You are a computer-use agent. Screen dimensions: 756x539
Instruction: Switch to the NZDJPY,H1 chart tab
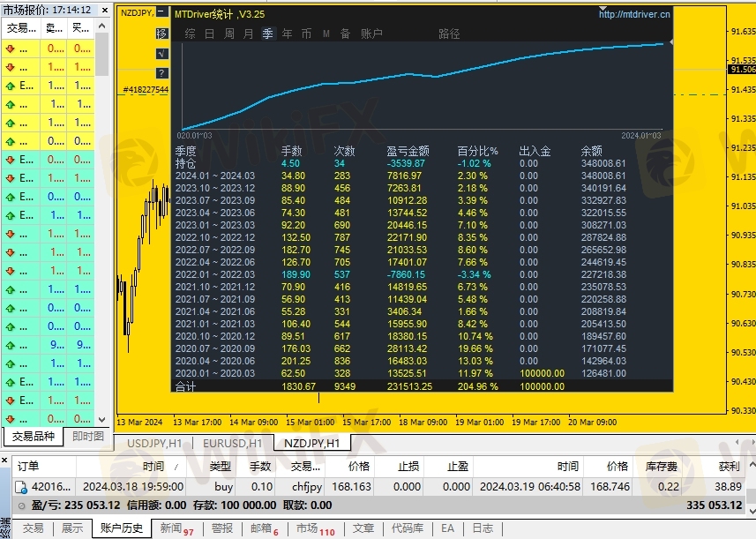[311, 443]
